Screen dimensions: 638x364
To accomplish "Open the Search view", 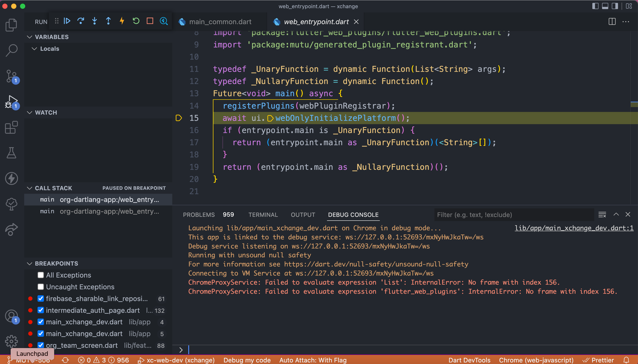I will (x=11, y=50).
